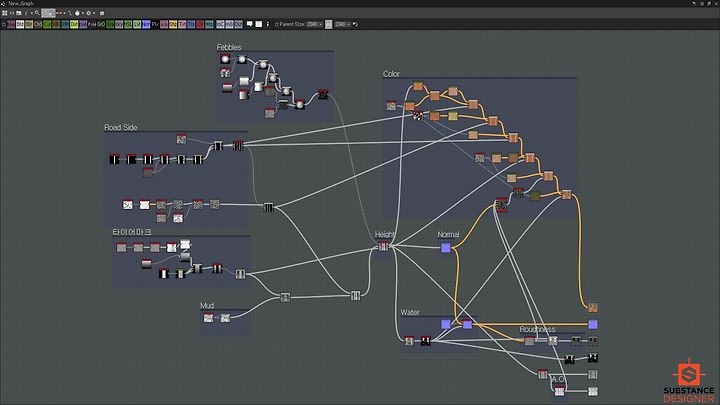Open the second size height dropdown
The width and height of the screenshot is (720, 405).
coord(343,24)
